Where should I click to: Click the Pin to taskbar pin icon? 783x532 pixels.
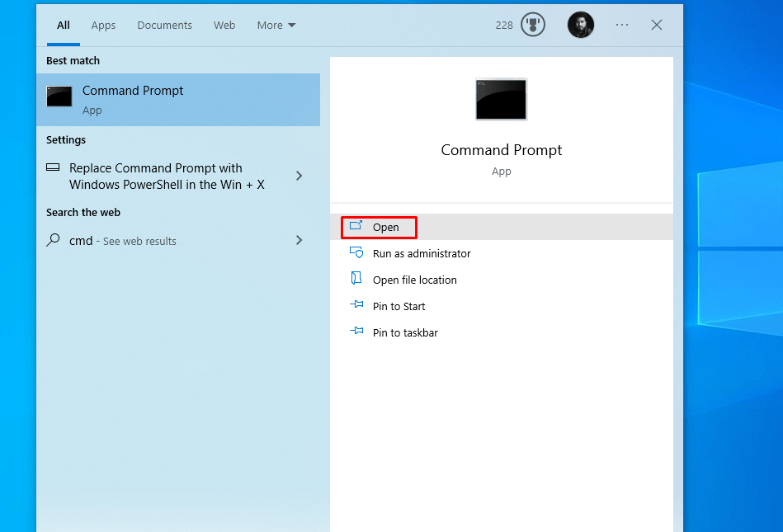coord(356,331)
